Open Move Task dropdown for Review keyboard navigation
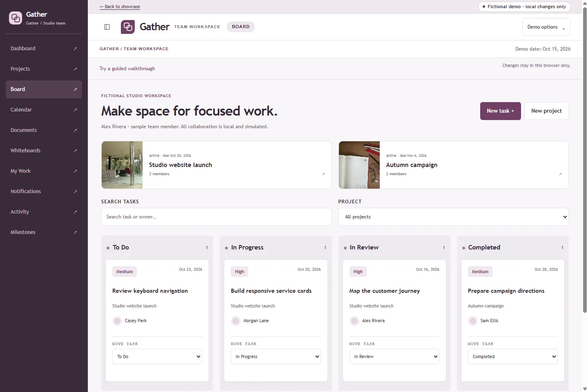 click(157, 356)
